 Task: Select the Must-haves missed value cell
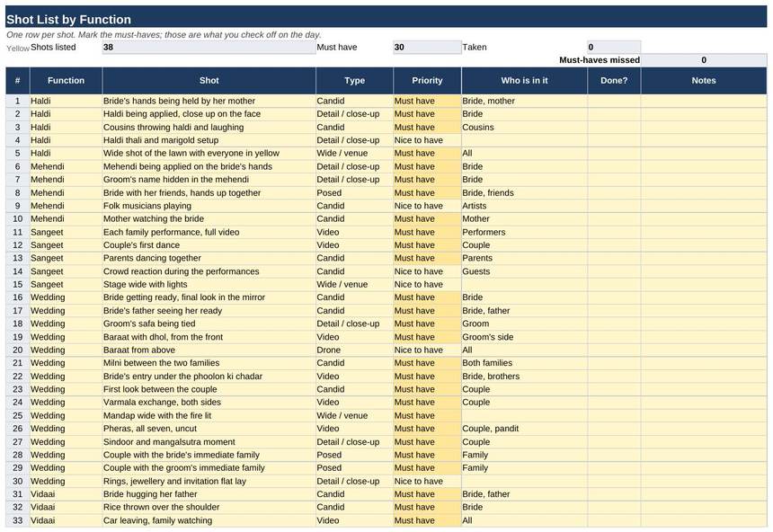click(x=704, y=60)
